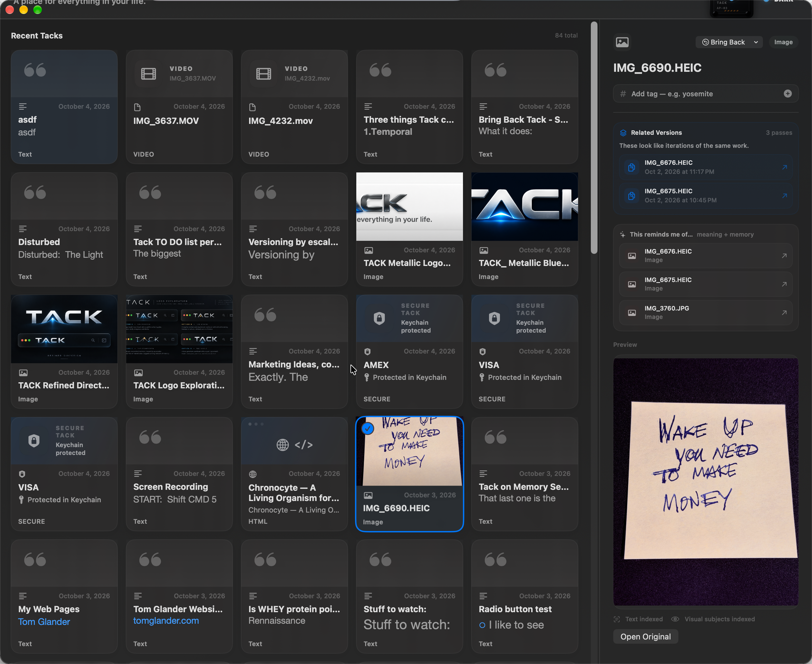Click the globe code icon on Chronocyte card

[x=294, y=445]
